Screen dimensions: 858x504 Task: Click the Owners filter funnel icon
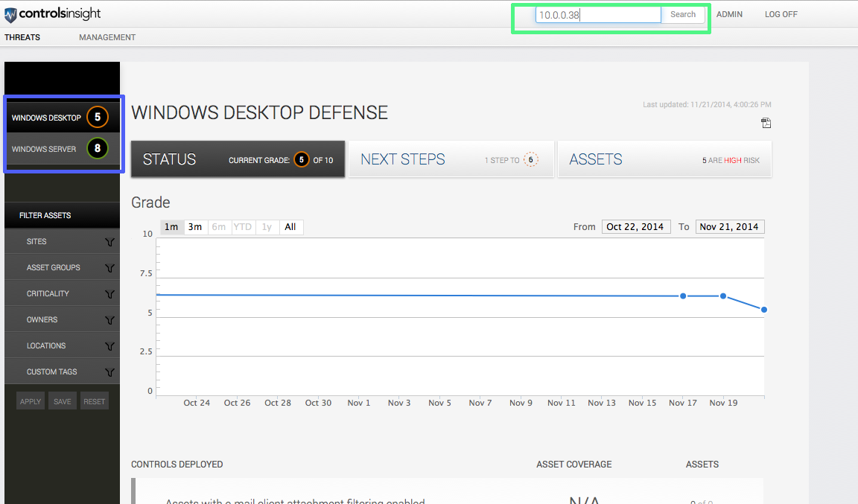109,320
